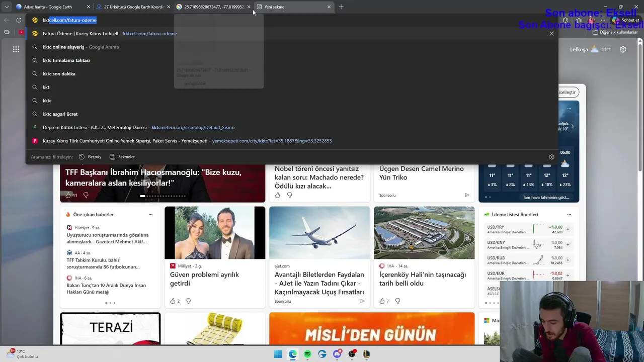This screenshot has width=644, height=362.
Task: Like the İçerenköy Hali article
Action: pos(382,301)
